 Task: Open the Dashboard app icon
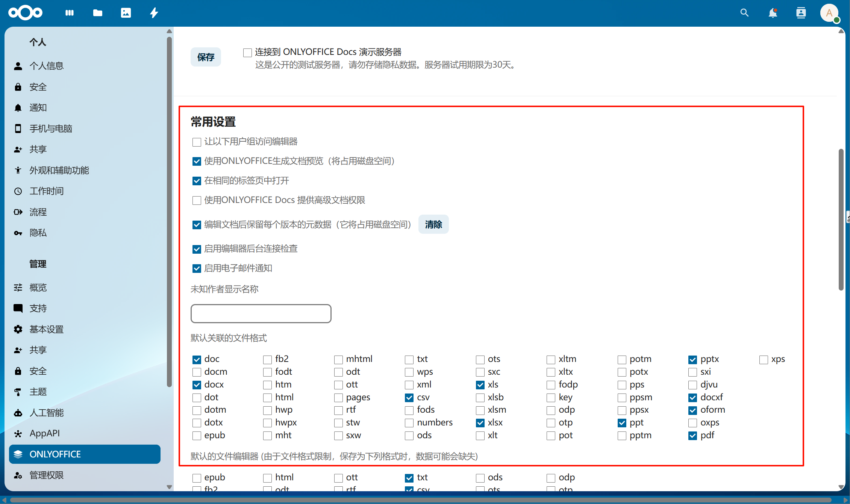[70, 13]
